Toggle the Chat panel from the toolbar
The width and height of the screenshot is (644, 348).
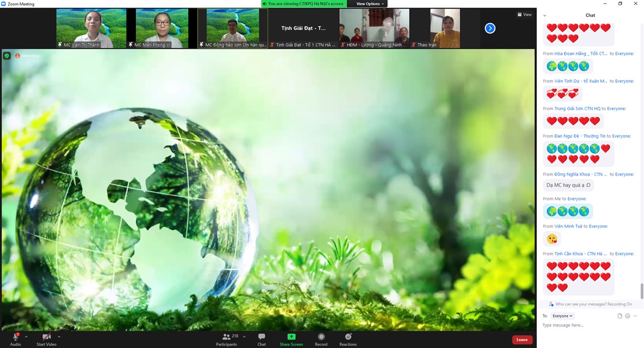[x=262, y=339]
